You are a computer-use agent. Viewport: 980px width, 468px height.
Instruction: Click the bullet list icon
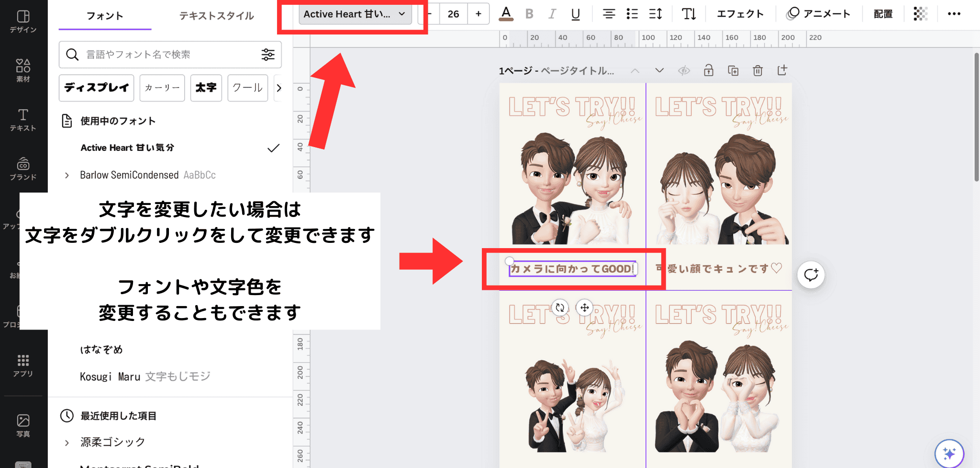pyautogui.click(x=632, y=14)
